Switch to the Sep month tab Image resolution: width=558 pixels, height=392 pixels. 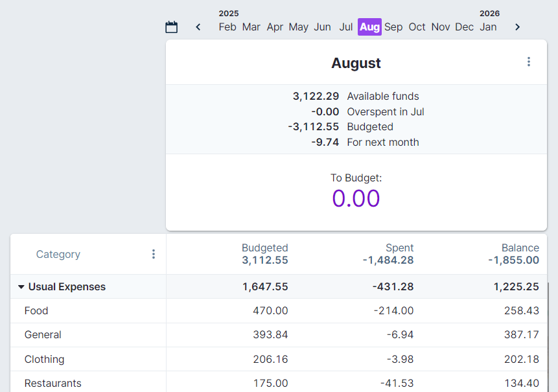[393, 27]
